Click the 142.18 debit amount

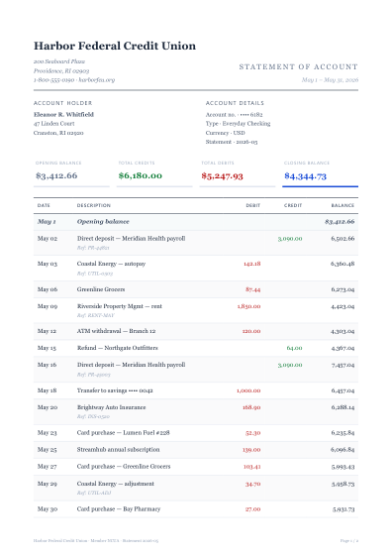[x=252, y=264]
